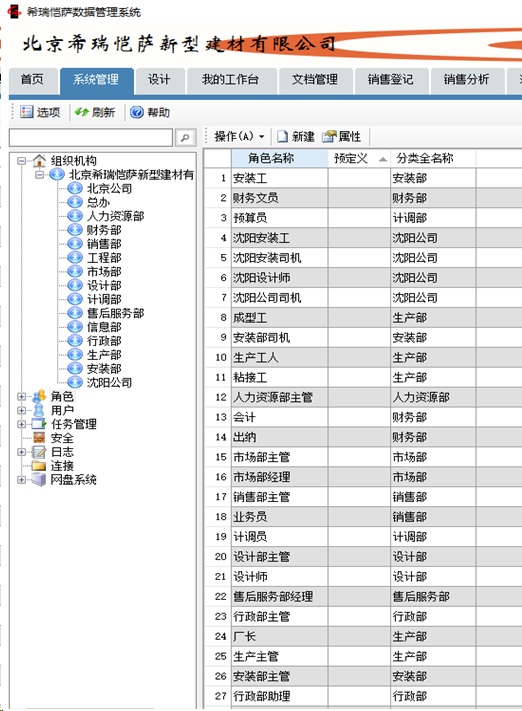Click the 属性 button label
The width and height of the screenshot is (522, 711).
(350, 136)
